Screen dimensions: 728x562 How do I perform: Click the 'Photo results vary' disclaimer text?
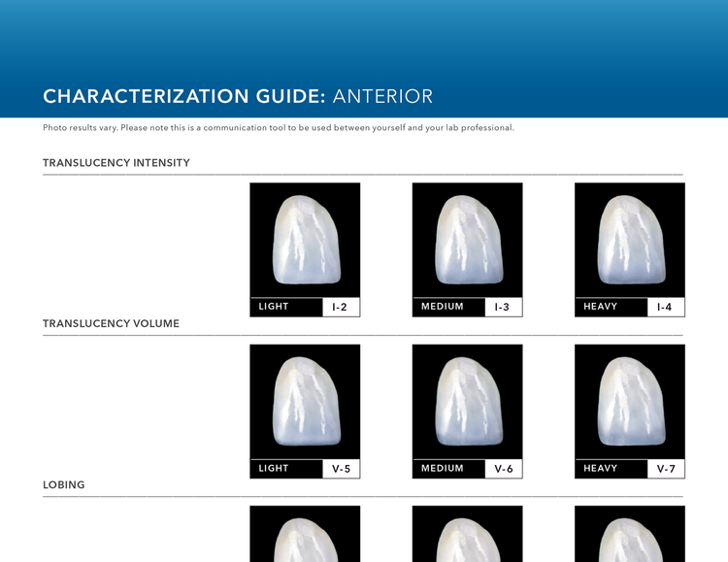pyautogui.click(x=279, y=128)
